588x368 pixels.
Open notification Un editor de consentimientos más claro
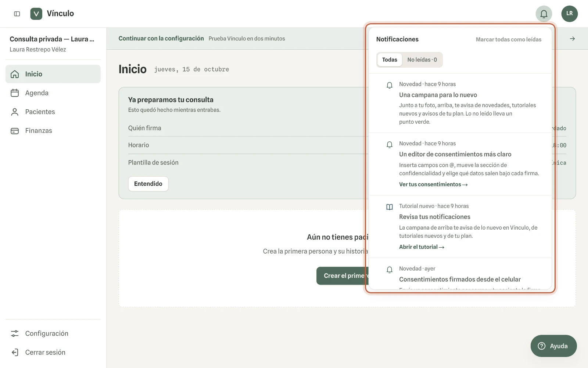click(460, 164)
